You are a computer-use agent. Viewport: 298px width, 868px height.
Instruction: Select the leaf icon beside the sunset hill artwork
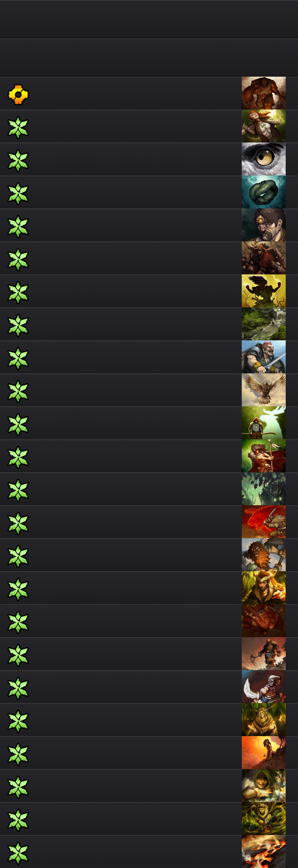tap(18, 754)
